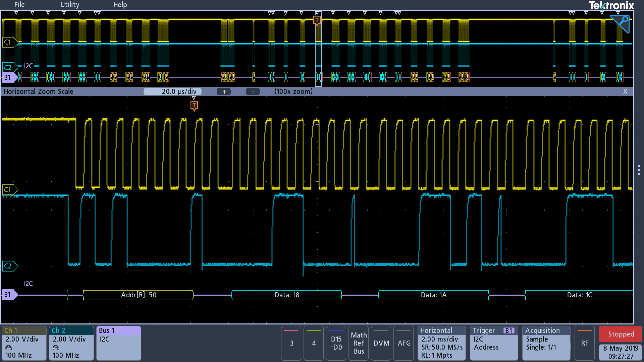Open the Horizontal settings badge
Image resolution: width=644 pixels, height=362 pixels.
(441, 343)
